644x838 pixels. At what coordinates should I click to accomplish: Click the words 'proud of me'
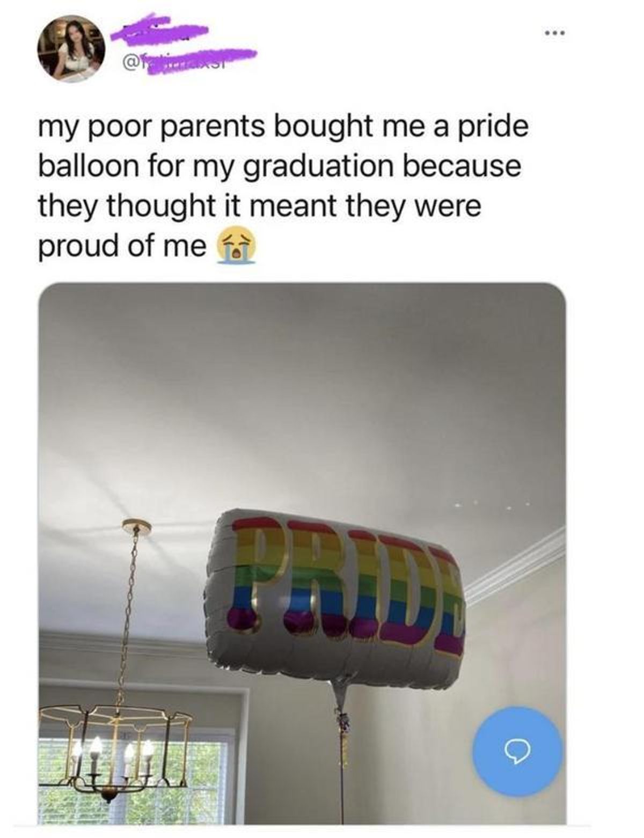click(122, 246)
